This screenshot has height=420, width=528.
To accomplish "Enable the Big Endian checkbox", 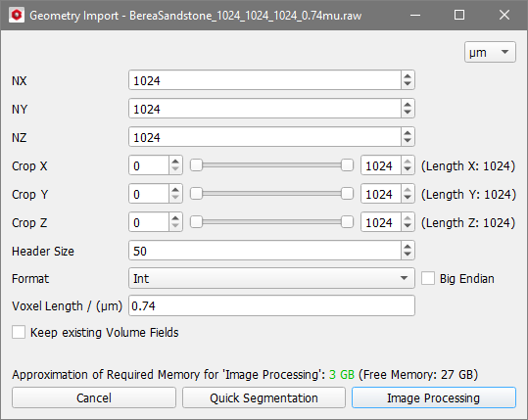I will coord(428,278).
